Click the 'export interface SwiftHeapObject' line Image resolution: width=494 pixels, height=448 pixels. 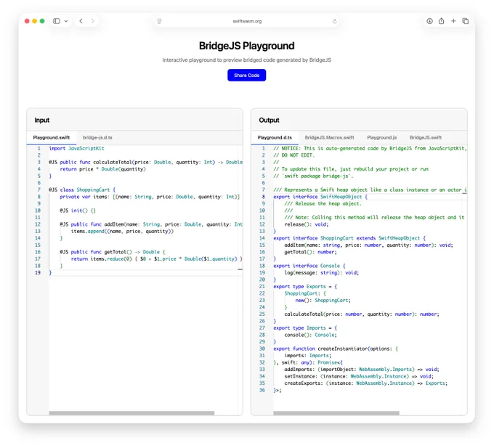point(320,197)
